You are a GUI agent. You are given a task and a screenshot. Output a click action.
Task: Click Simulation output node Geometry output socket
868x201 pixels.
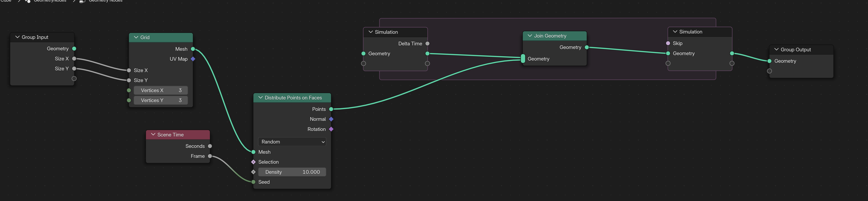tap(732, 53)
